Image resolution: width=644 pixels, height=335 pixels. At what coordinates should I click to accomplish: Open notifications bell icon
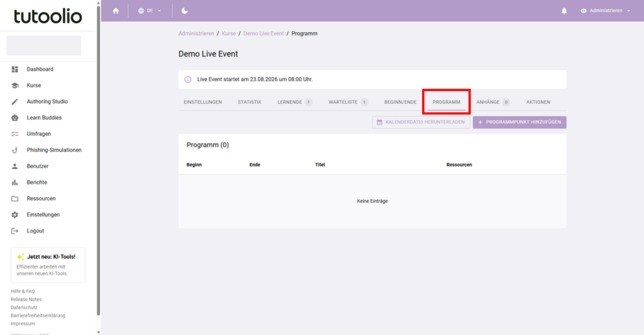pos(564,11)
